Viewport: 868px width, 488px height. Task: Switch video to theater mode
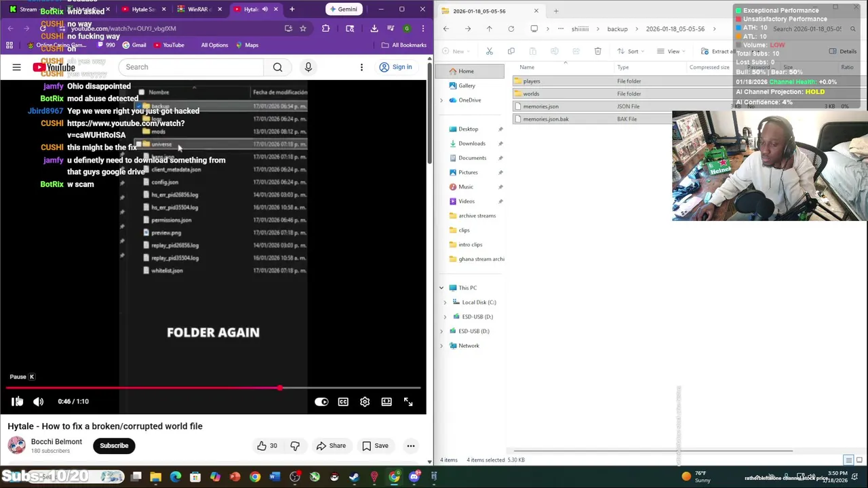[x=387, y=402]
